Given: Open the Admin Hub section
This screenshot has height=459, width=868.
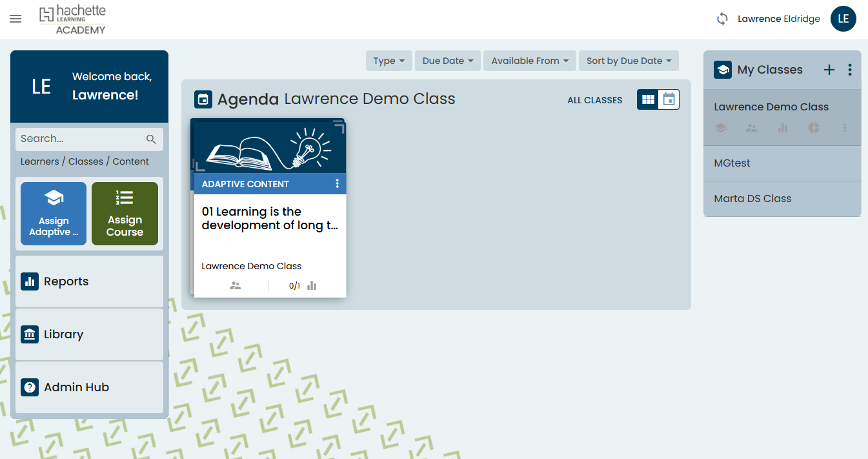Looking at the screenshot, I should 89,387.
